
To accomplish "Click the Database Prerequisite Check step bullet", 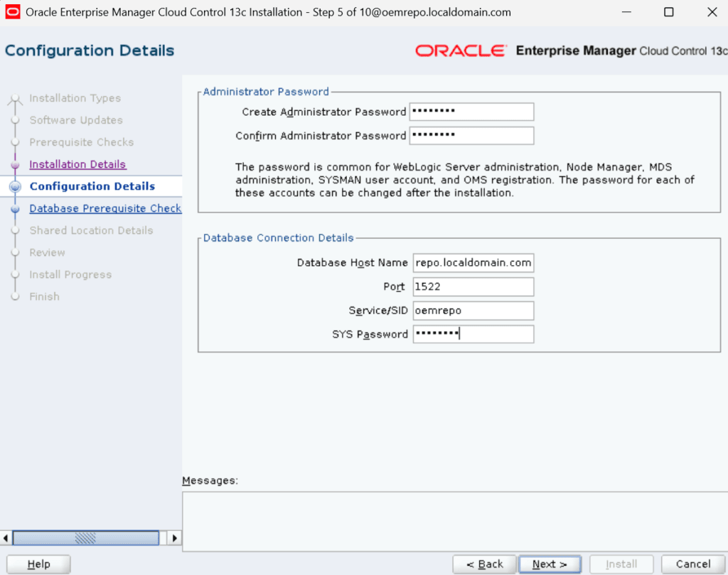I will 16,209.
